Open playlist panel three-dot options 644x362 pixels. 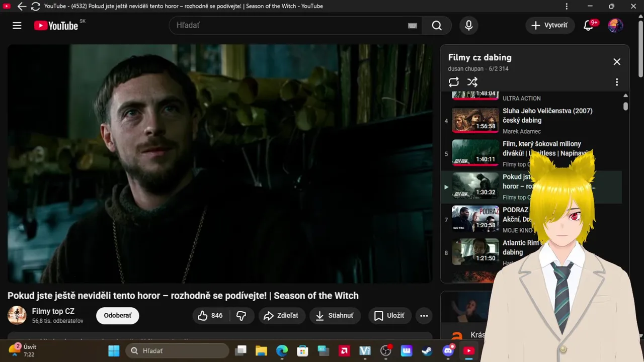pyautogui.click(x=617, y=82)
